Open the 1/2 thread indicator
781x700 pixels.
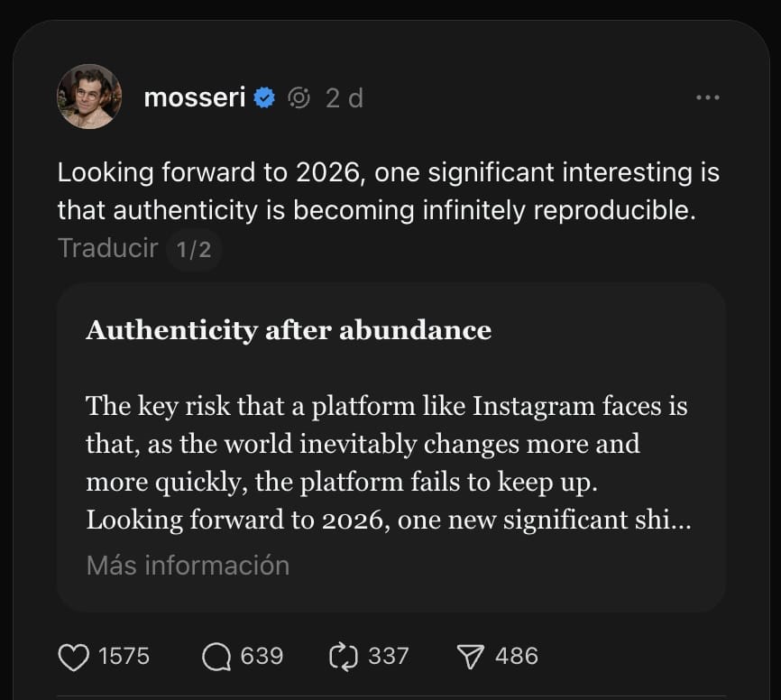point(194,249)
